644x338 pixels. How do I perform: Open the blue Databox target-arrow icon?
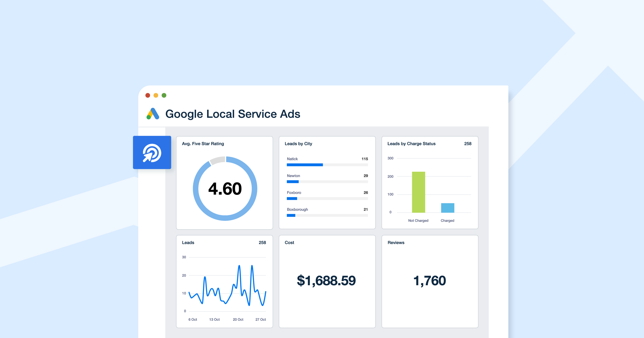point(152,152)
